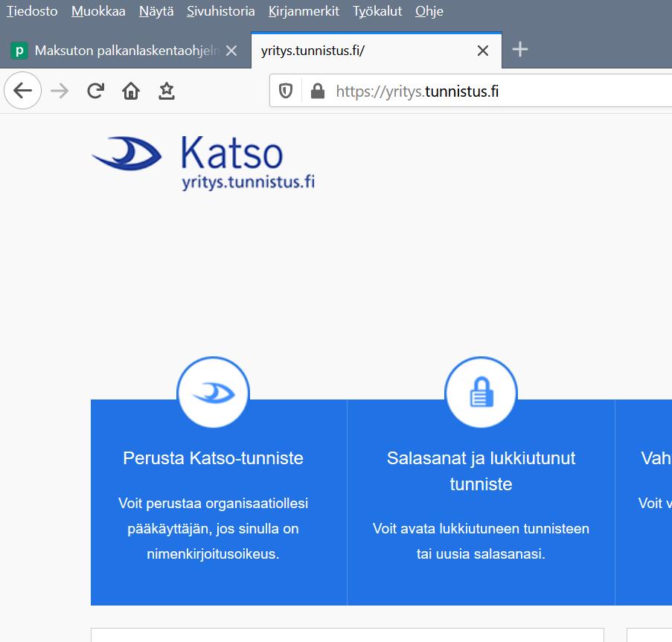
Task: Open the Muokkaa menu
Action: click(x=98, y=11)
